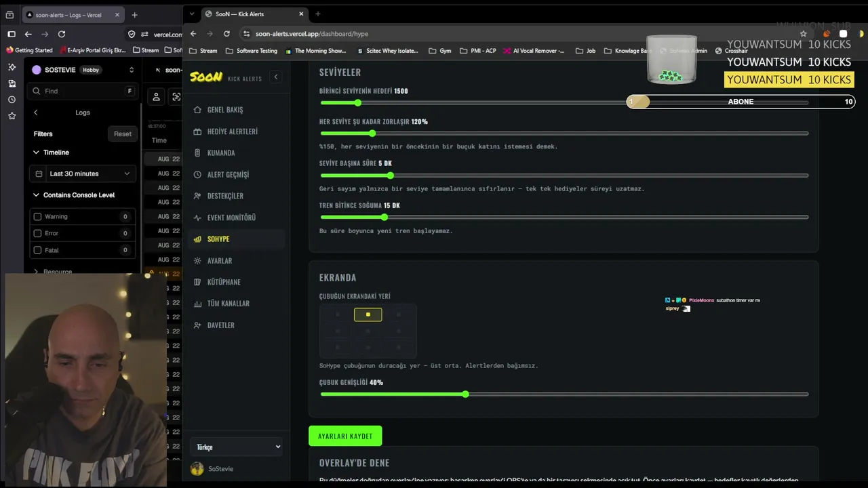
Task: Click the Davetler add-user icon
Action: tap(197, 325)
